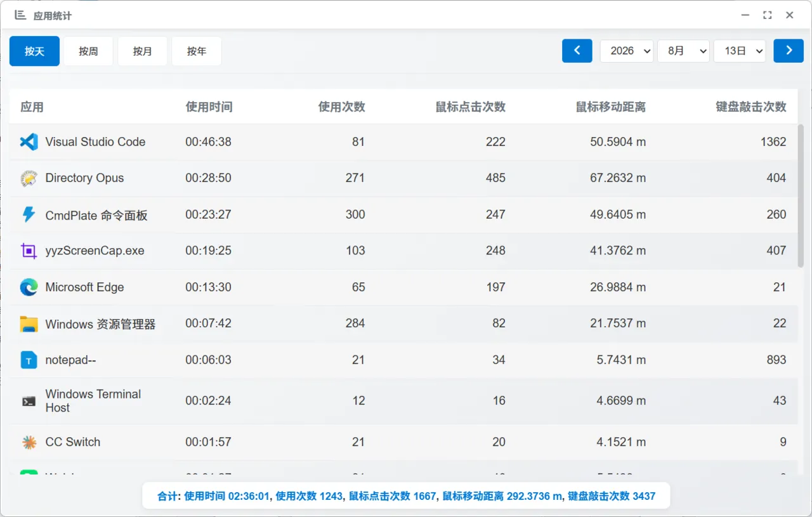
Task: Click the CC Switch app icon
Action: [29, 442]
